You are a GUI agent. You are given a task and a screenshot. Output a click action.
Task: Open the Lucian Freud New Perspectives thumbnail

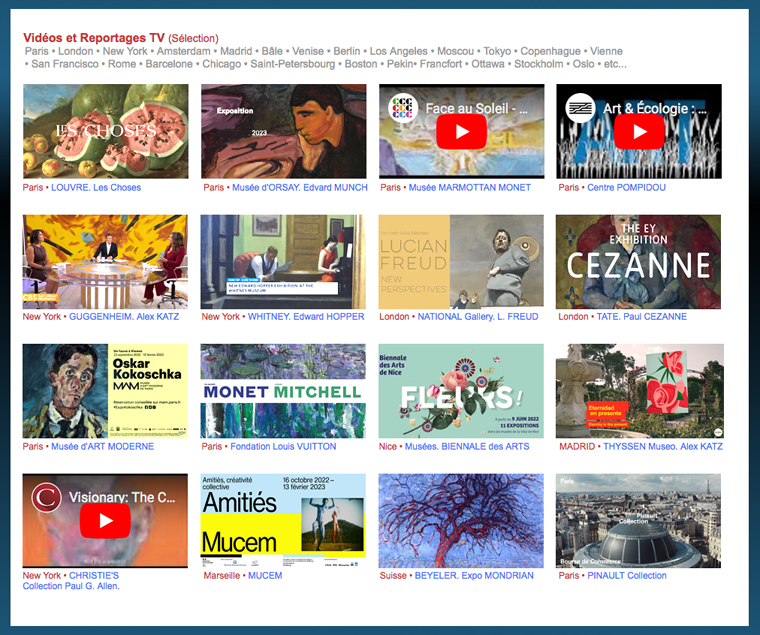[461, 261]
